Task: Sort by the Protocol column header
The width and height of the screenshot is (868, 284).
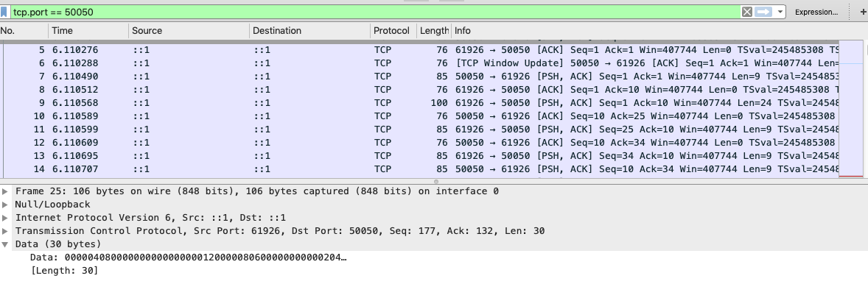Action: (x=393, y=31)
